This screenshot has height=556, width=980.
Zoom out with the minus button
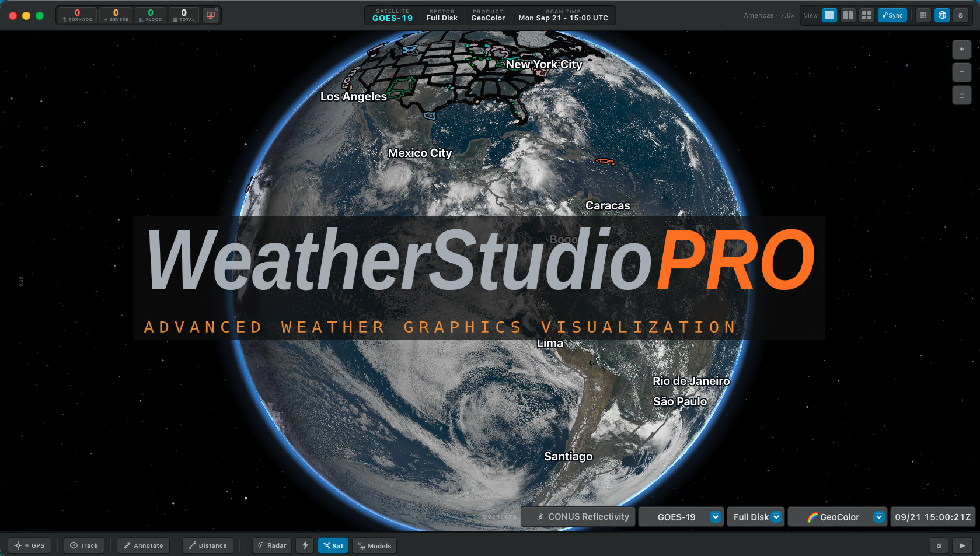(x=962, y=72)
